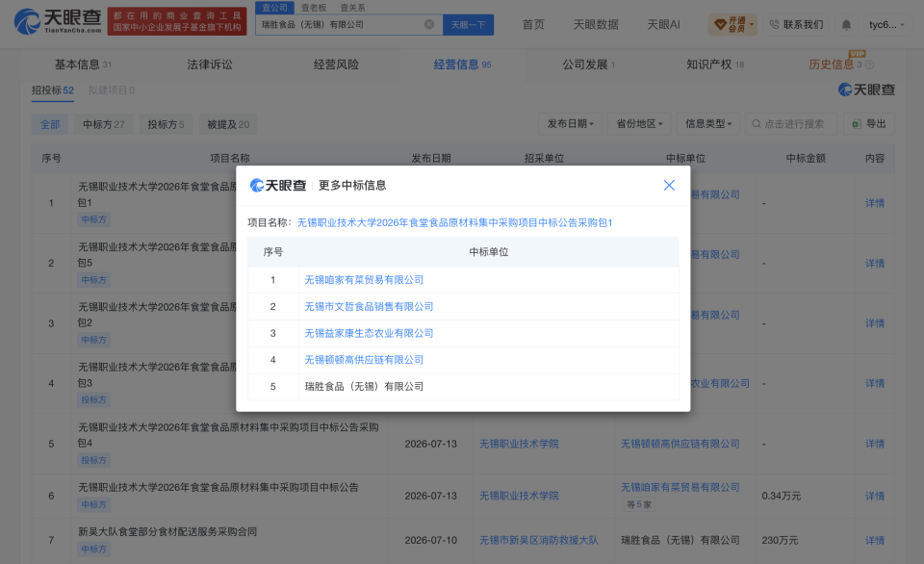Image resolution: width=924 pixels, height=564 pixels.
Task: Select the 230万元 amount cell
Action: pyautogui.click(x=780, y=541)
